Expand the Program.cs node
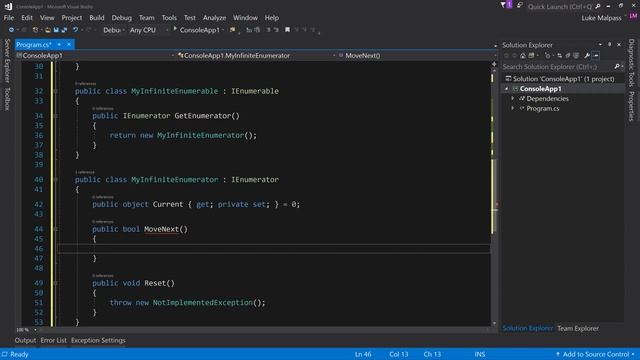 (x=513, y=108)
